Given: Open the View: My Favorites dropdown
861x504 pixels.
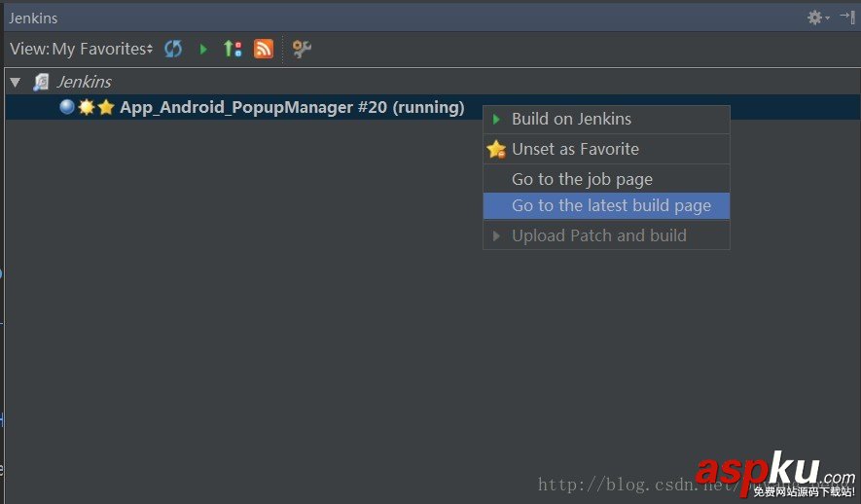Looking at the screenshot, I should tap(82, 49).
